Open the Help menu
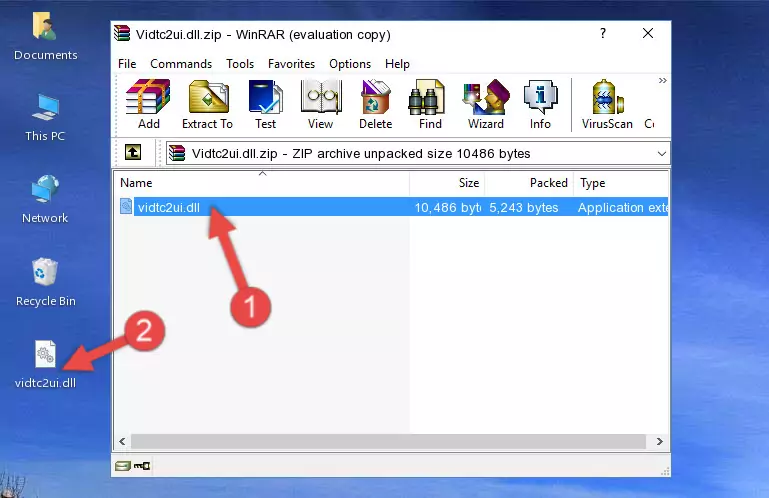The image size is (769, 498). click(x=397, y=64)
